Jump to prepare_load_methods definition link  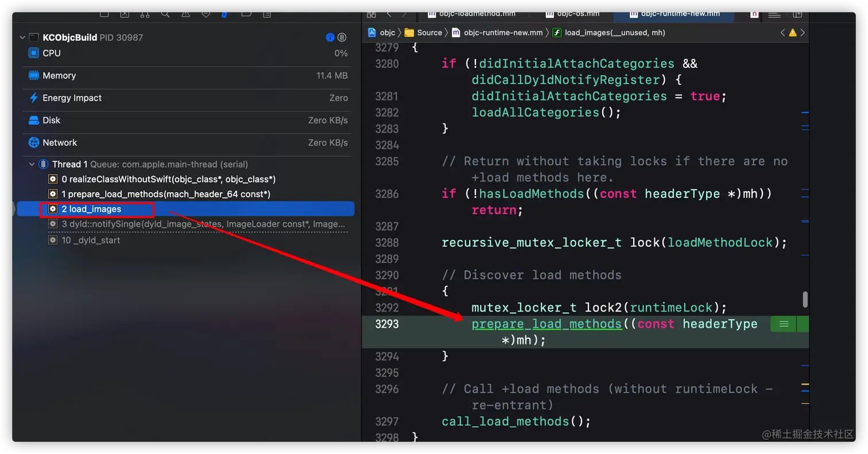[x=547, y=324]
